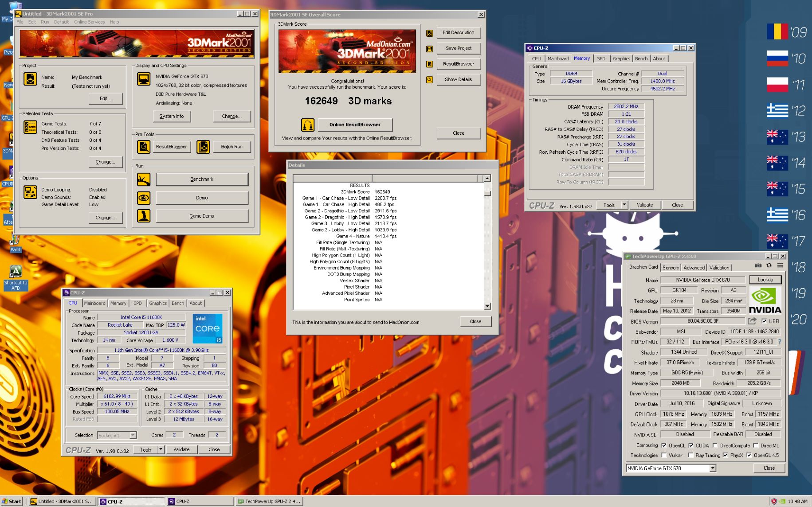
Task: Click the Game Demo joystick icon
Action: coord(144,216)
